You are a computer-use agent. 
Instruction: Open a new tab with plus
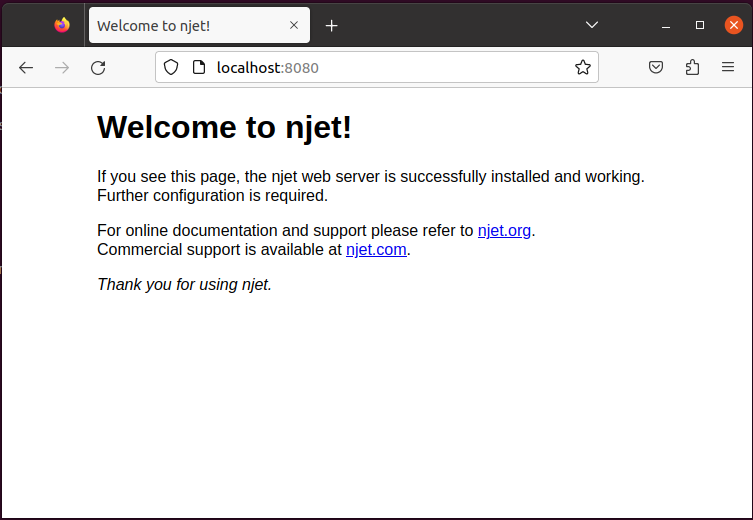point(331,25)
